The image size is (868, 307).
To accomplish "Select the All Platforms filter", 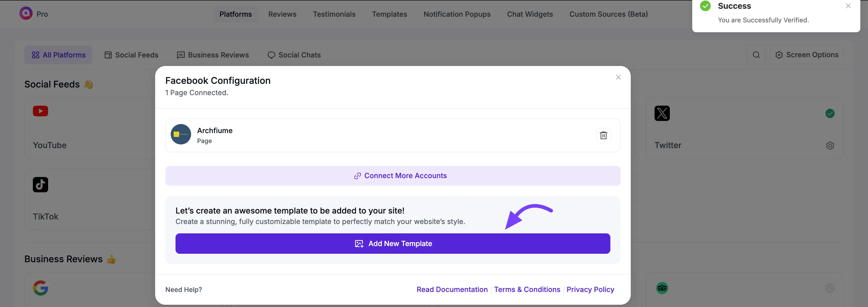I will pyautogui.click(x=58, y=55).
